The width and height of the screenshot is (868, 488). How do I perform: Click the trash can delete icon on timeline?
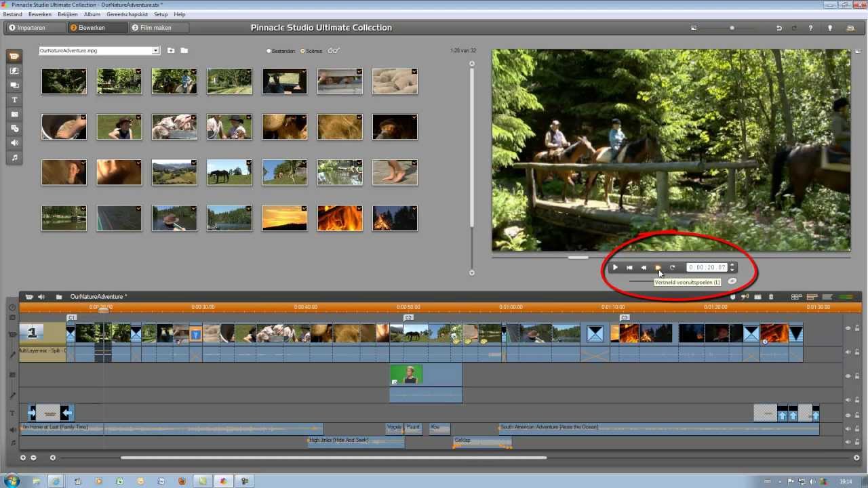point(771,297)
